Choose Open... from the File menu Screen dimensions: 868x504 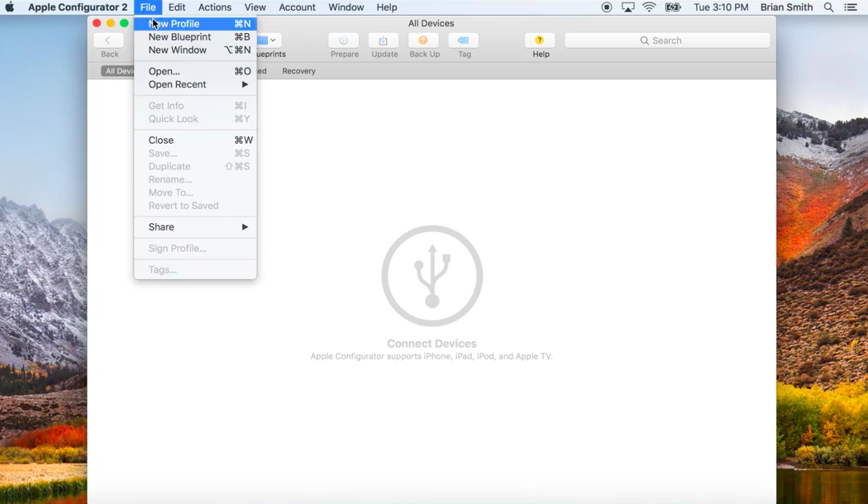tap(195, 71)
